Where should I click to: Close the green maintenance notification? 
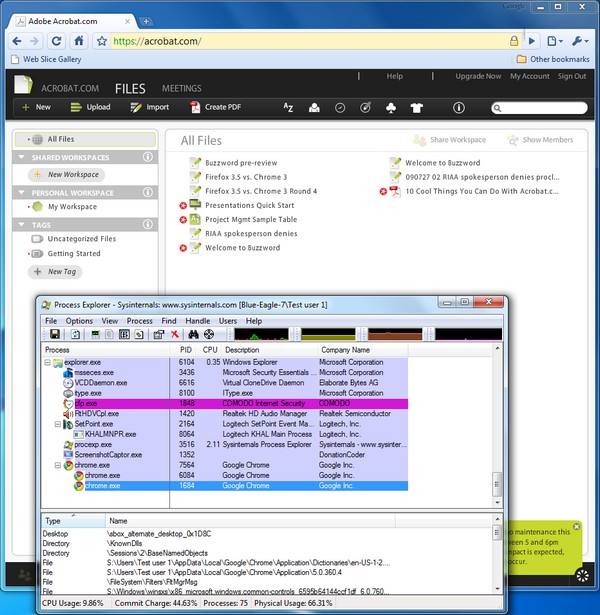[x=576, y=527]
